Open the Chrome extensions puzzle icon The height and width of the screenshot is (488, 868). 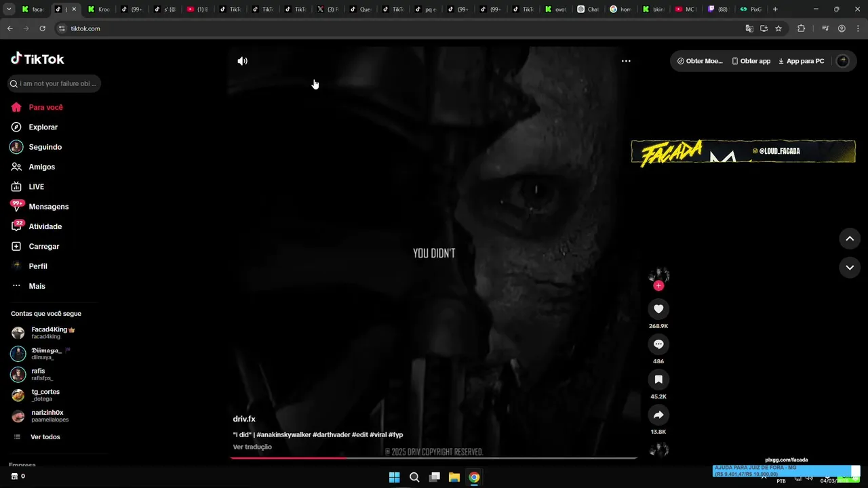point(801,28)
